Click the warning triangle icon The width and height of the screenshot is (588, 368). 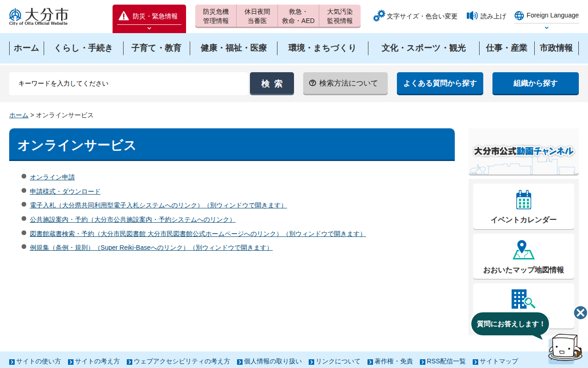click(124, 16)
